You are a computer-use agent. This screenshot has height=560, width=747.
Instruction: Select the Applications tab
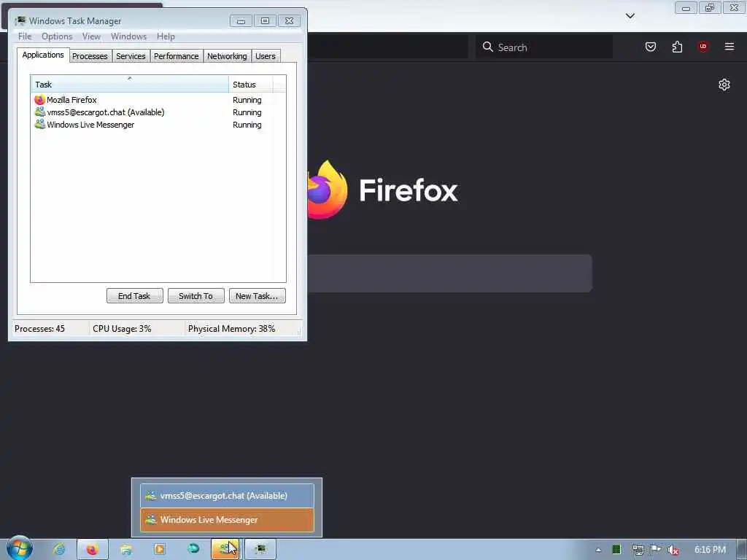pos(43,55)
